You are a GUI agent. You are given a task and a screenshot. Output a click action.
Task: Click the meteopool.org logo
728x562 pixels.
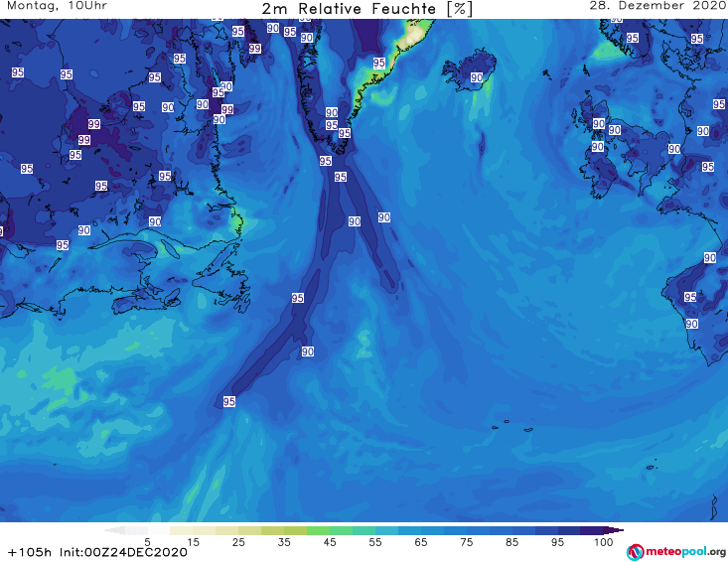coord(676,552)
